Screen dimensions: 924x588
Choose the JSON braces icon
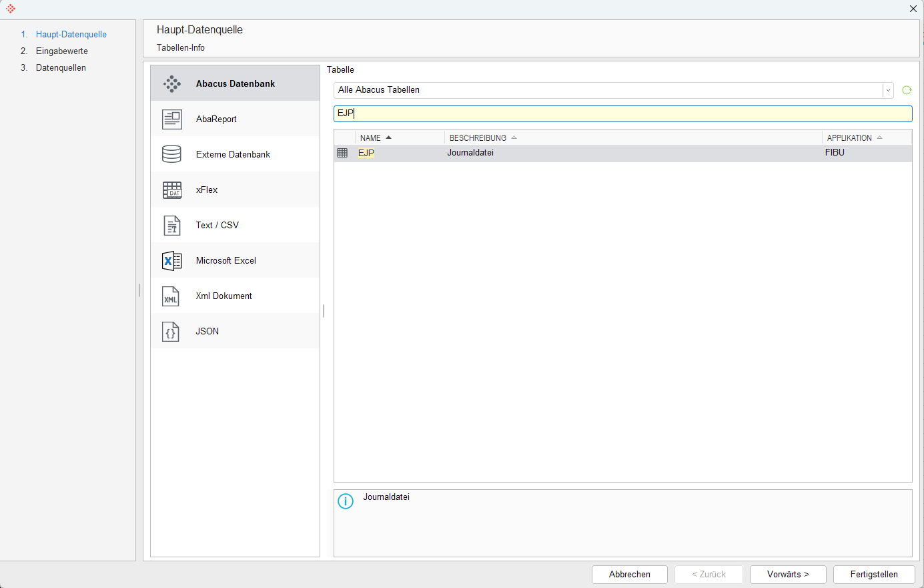171,331
